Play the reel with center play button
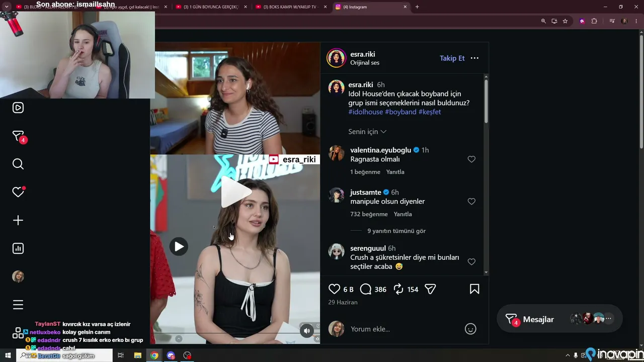This screenshot has height=362, width=644. pos(235,192)
